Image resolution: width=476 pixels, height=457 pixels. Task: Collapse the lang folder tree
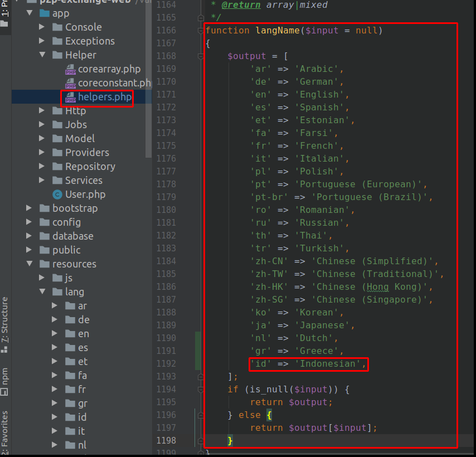tap(42, 292)
